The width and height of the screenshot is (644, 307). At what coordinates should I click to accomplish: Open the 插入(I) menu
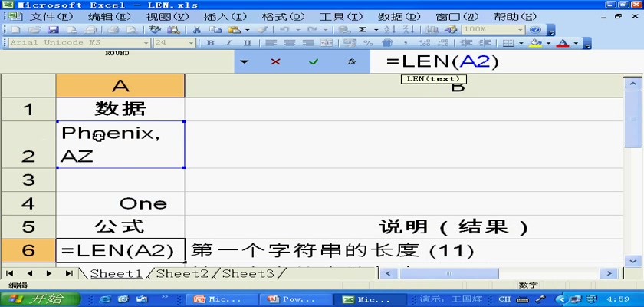click(x=225, y=16)
